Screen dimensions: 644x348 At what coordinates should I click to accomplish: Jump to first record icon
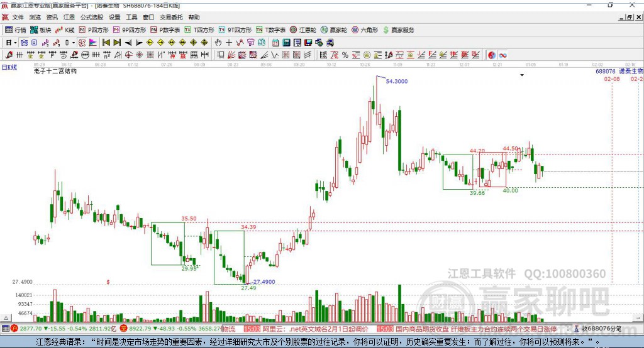point(106,43)
